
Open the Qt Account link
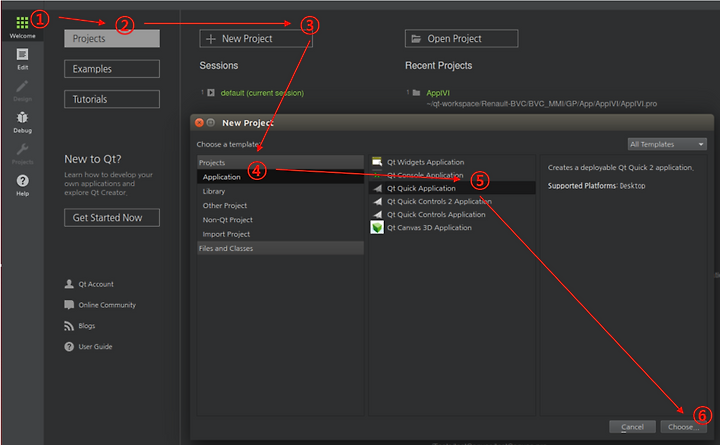point(96,284)
